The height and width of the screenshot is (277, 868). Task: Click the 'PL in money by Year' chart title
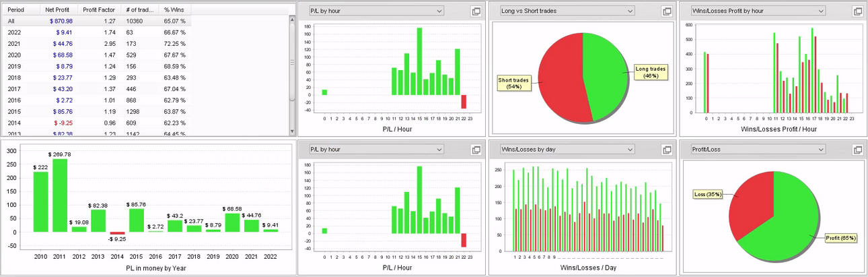click(155, 268)
